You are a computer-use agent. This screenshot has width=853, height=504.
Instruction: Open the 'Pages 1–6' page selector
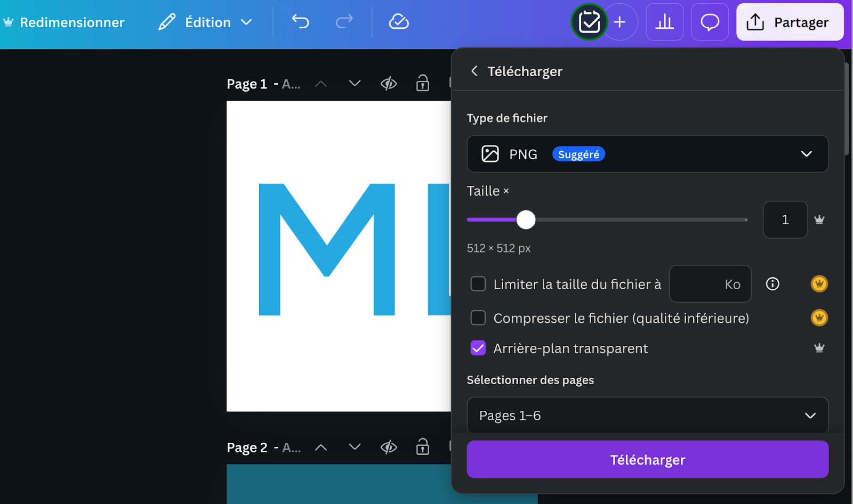pyautogui.click(x=647, y=416)
